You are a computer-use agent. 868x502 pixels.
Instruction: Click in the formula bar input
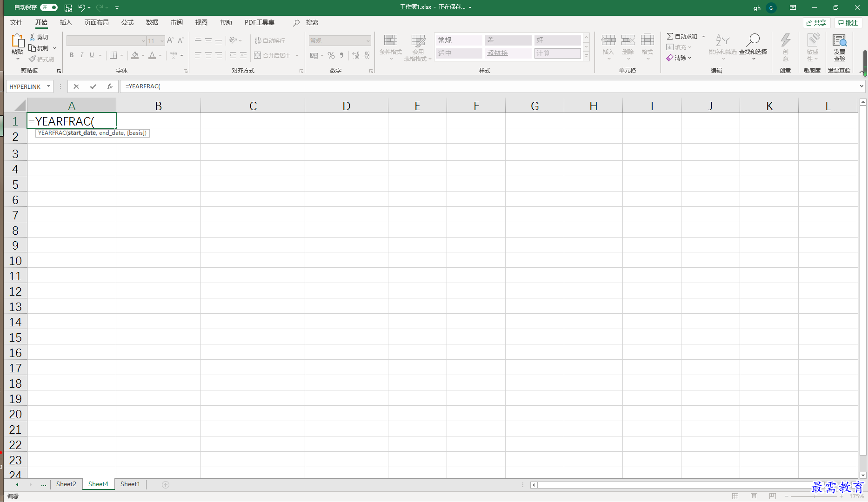pyautogui.click(x=488, y=86)
